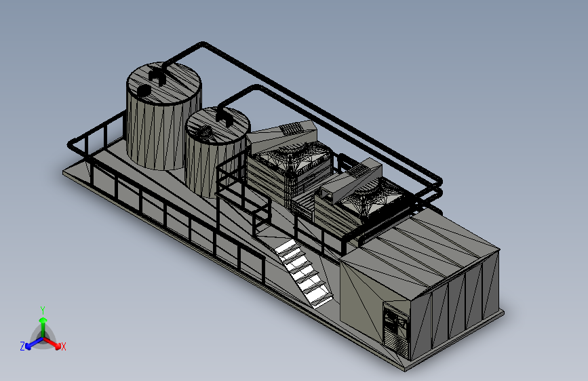
Task: Select the control panel on the container end
Action: [x=396, y=330]
